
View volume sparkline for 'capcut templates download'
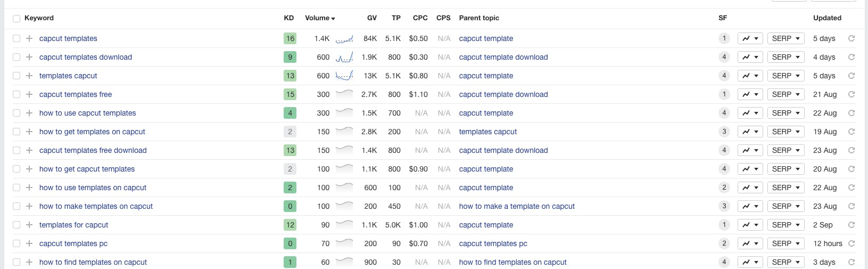[x=344, y=57]
